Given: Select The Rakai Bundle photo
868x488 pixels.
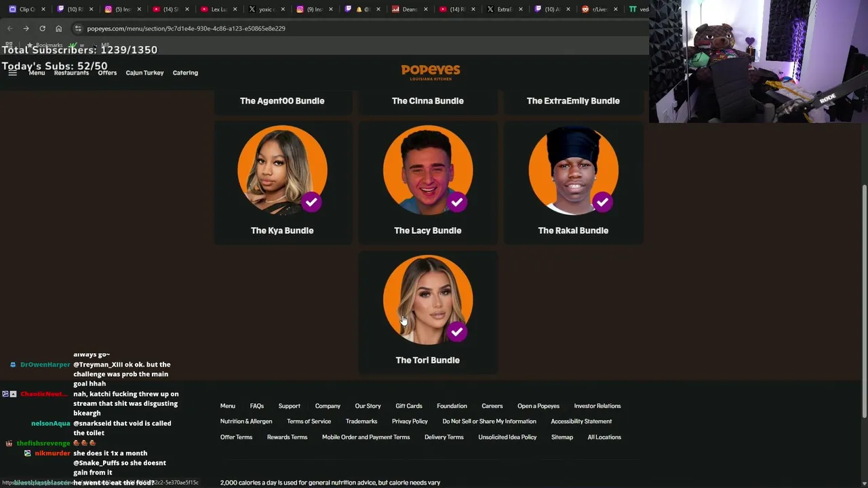Looking at the screenshot, I should (x=573, y=170).
